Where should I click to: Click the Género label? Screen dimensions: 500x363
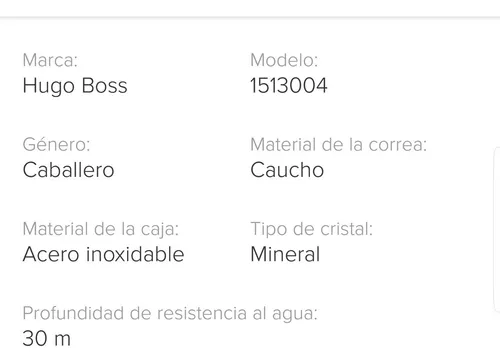tap(56, 145)
